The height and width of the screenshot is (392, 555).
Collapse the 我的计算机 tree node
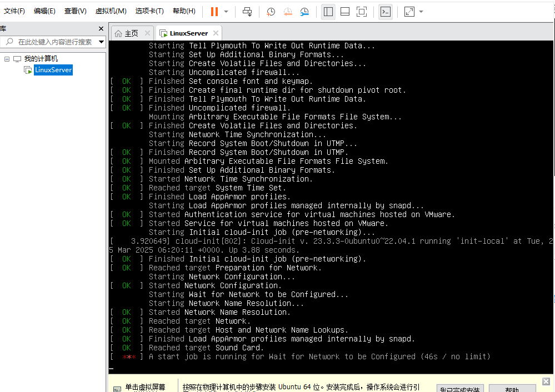(x=7, y=59)
